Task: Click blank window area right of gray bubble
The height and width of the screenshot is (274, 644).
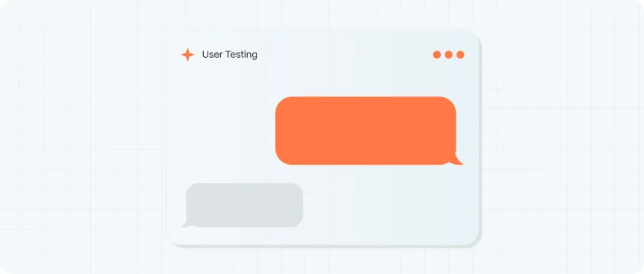Action: pyautogui.click(x=390, y=204)
